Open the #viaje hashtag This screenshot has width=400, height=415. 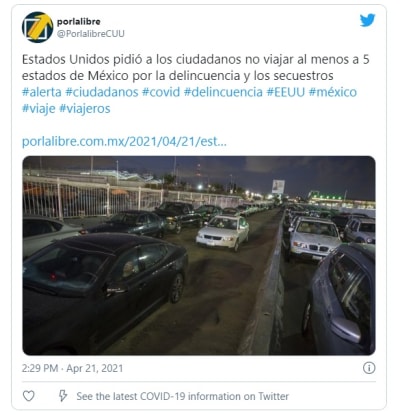click(x=39, y=109)
